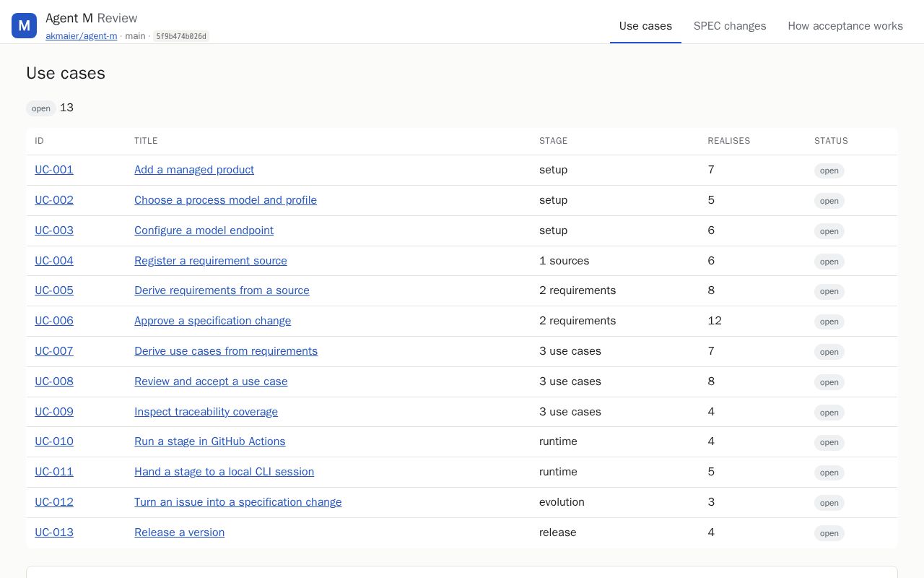Click the open status badge for UC-006
Viewport: 924px width, 578px height.
[829, 322]
